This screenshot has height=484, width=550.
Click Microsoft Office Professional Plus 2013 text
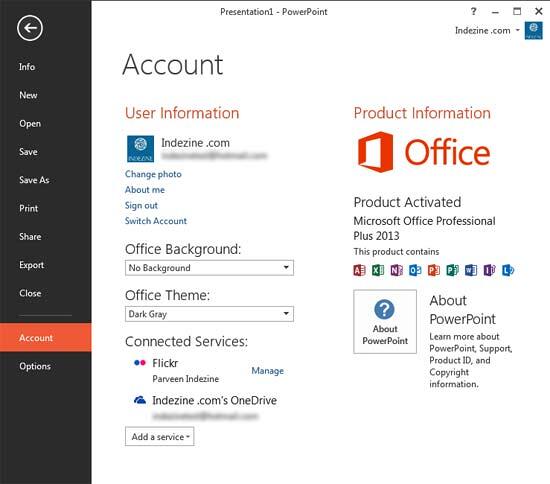(424, 228)
